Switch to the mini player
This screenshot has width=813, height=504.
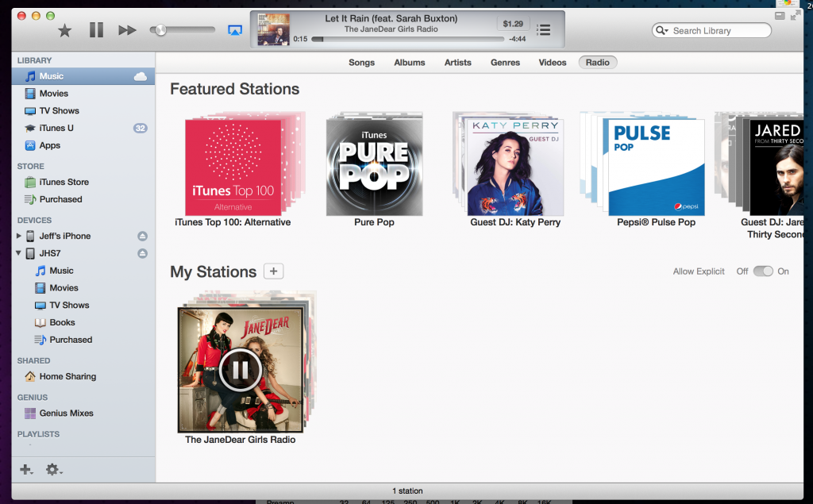(x=780, y=16)
